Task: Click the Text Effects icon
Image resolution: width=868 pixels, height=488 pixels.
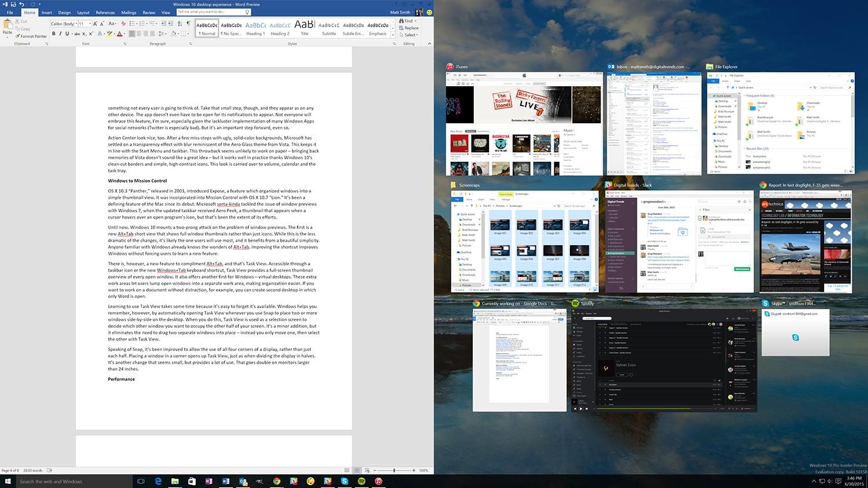Action: pos(100,34)
